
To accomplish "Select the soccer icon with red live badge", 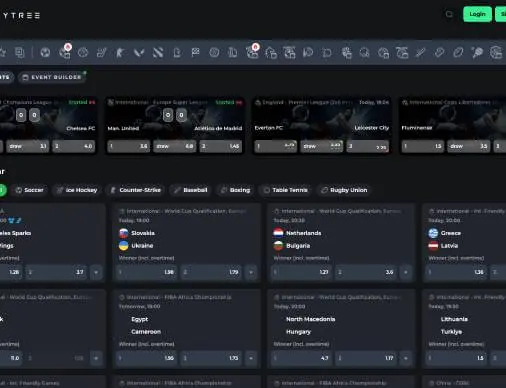I will (x=64, y=52).
